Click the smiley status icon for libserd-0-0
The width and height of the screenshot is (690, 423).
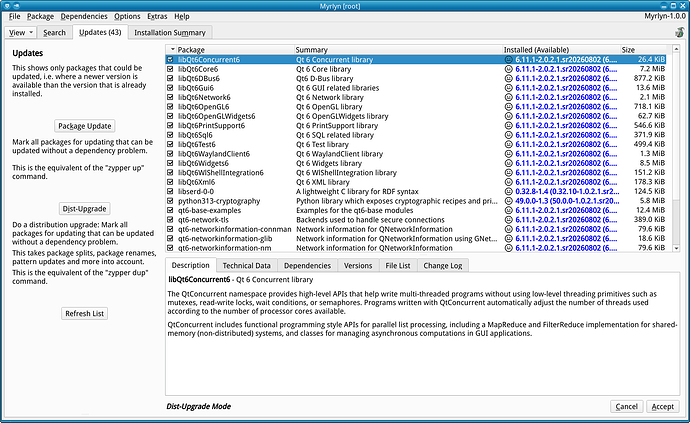tap(508, 191)
